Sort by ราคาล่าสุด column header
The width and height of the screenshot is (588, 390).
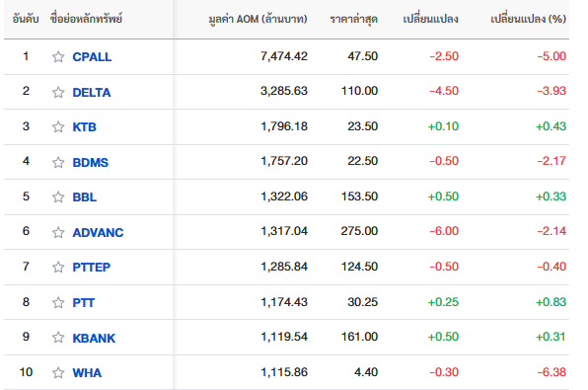(x=353, y=19)
